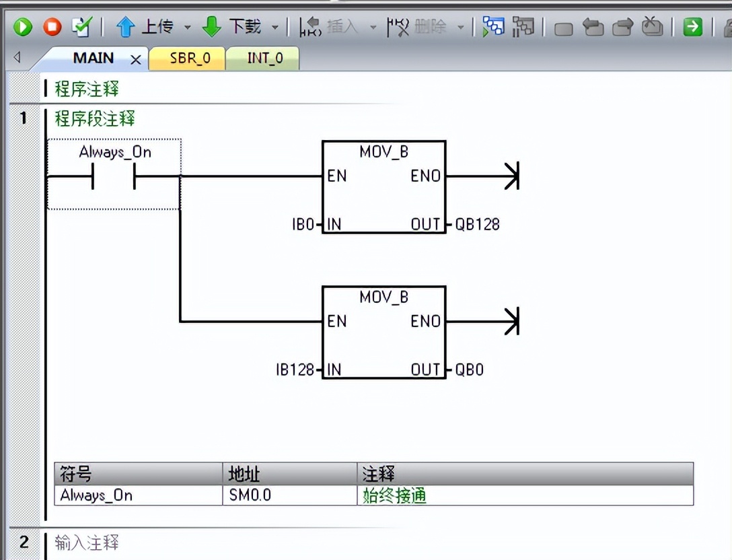Select network number 1

pos(24,118)
